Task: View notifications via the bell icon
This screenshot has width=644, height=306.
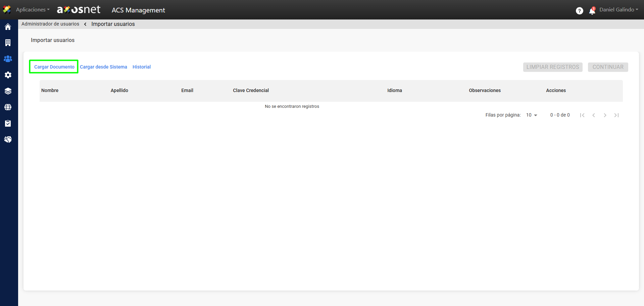Action: pyautogui.click(x=592, y=11)
